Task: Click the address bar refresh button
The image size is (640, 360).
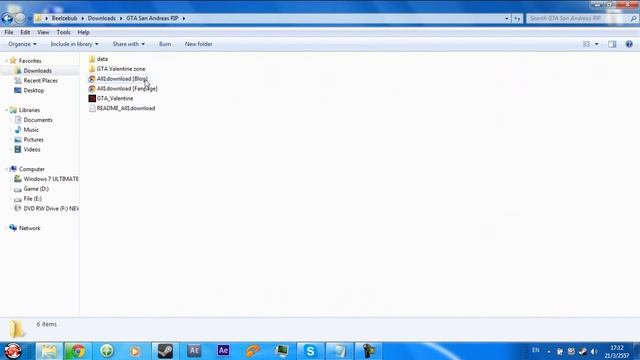Action: [x=517, y=18]
